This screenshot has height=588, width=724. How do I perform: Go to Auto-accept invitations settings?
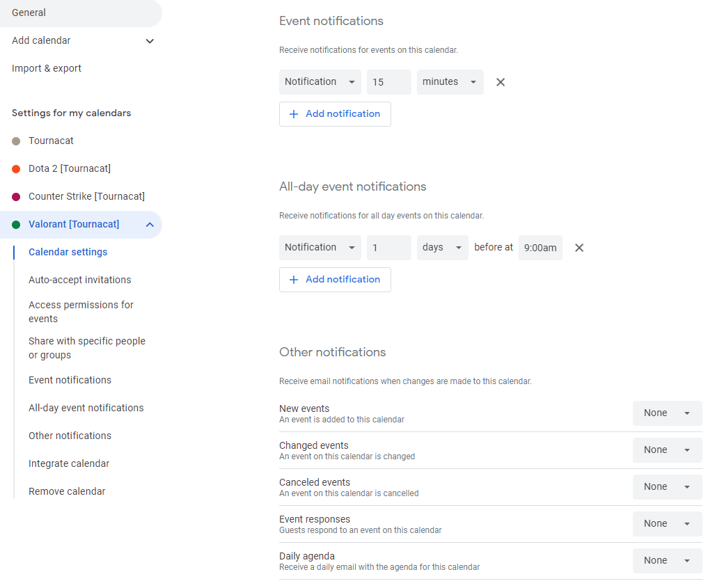[x=79, y=279]
